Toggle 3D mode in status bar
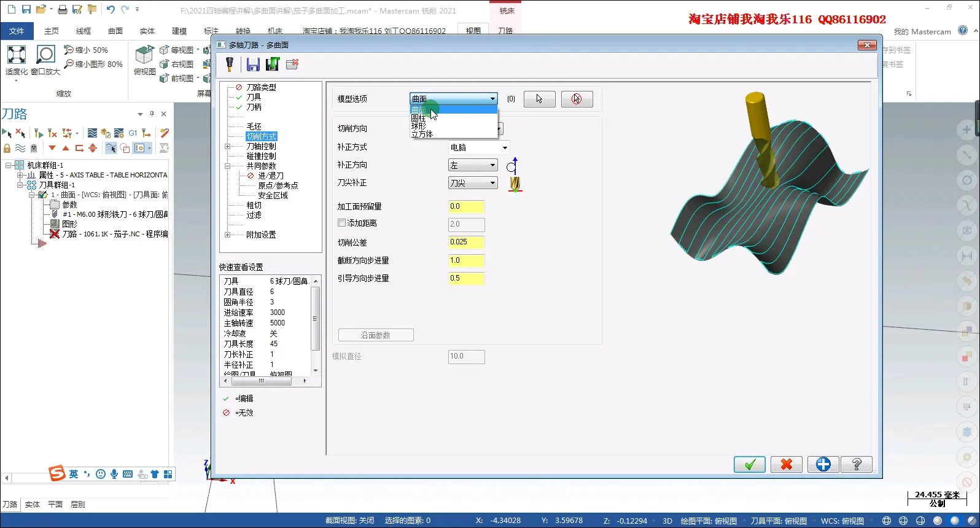The image size is (980, 528). click(667, 521)
